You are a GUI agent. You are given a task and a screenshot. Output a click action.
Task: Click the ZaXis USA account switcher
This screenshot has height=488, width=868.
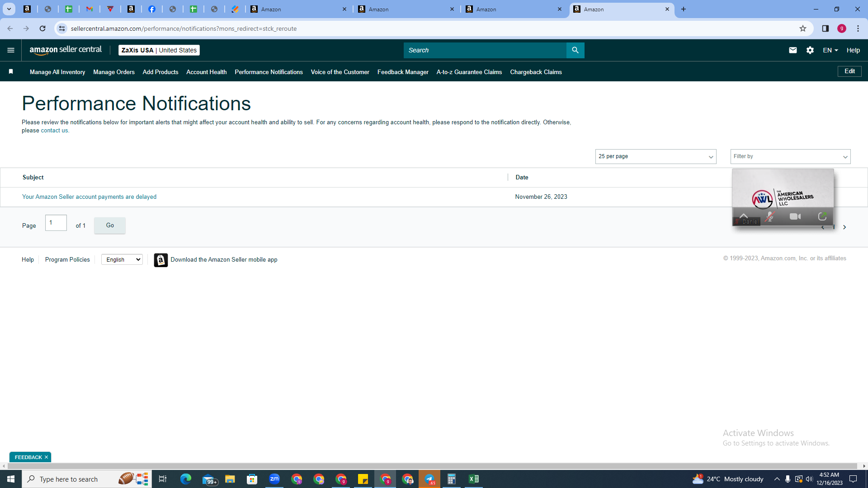pos(159,50)
